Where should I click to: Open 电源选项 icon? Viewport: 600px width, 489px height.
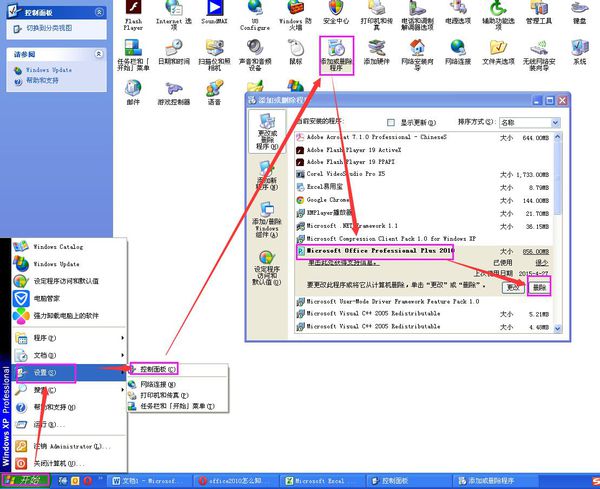tap(458, 13)
